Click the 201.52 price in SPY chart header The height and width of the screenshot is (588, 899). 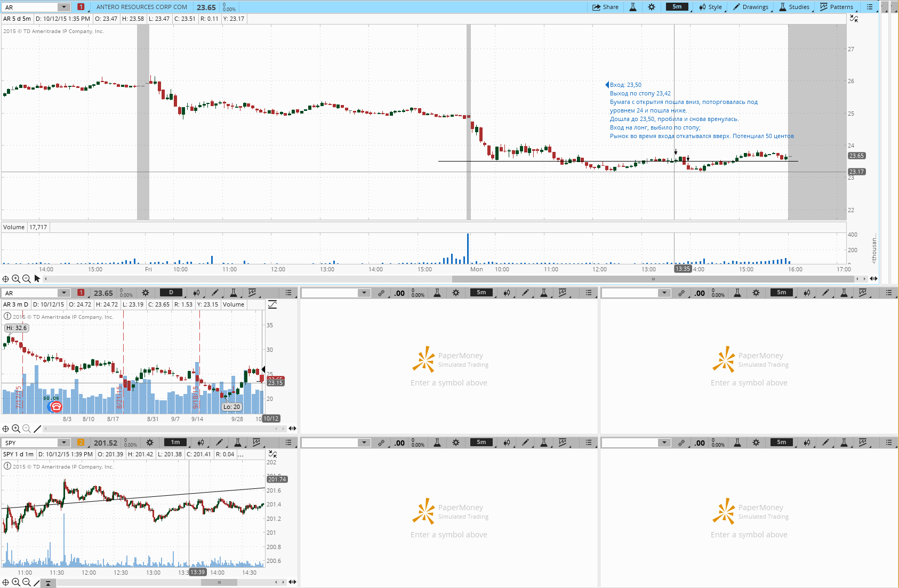[x=106, y=443]
